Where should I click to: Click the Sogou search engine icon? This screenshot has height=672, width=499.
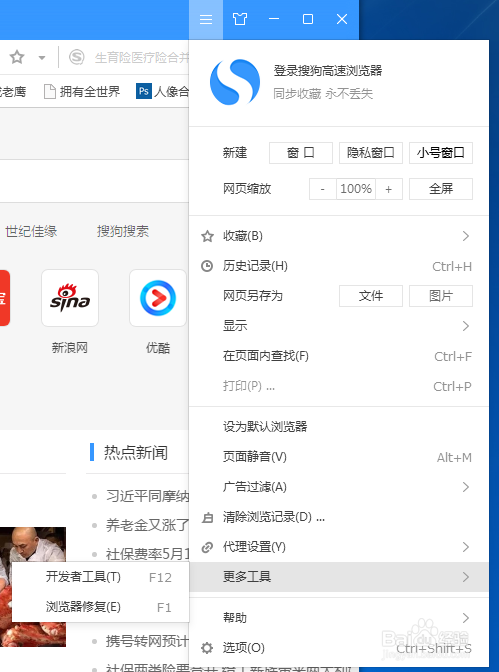coord(77,57)
